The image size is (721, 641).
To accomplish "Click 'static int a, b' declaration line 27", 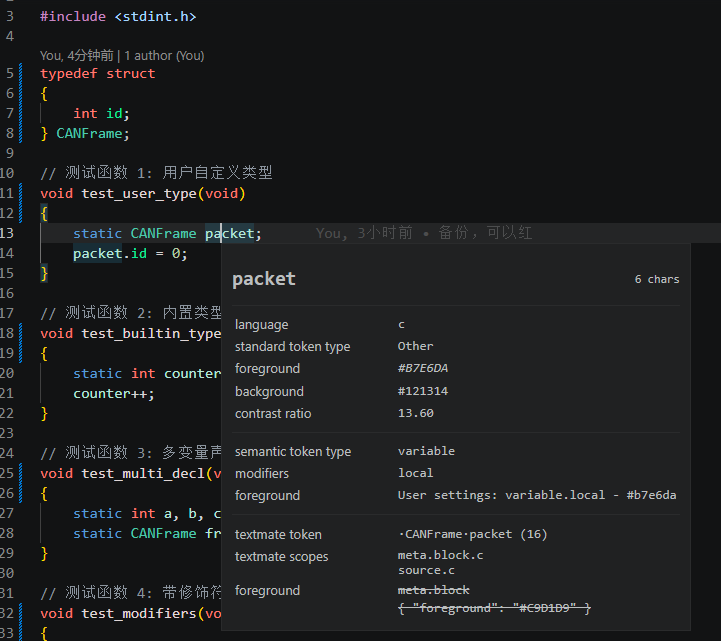I will 147,514.
